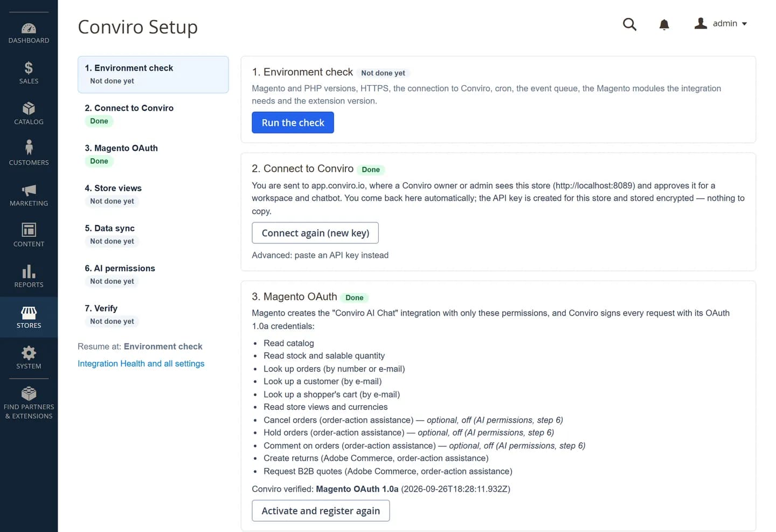Screen dimensions: 776x532
Task: Click the Run the check button
Action: pyautogui.click(x=293, y=122)
